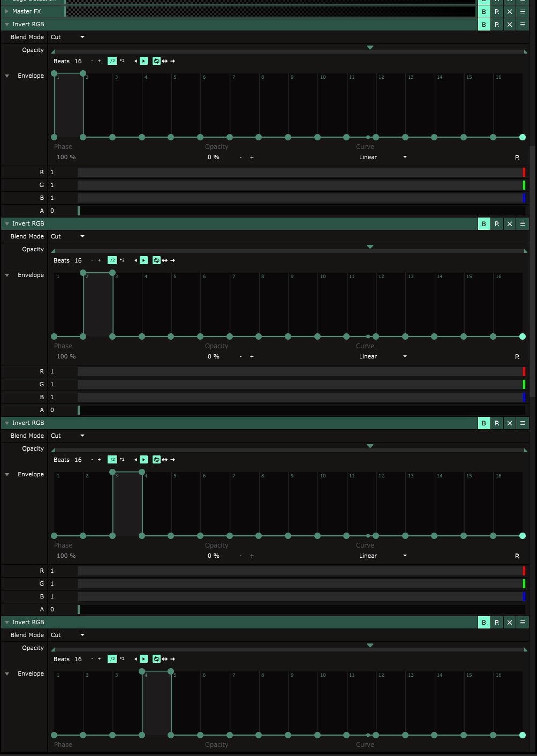Viewport: 537px width, 756px height.
Task: Click the /2 beats button in topmost envelope
Action: [x=112, y=61]
